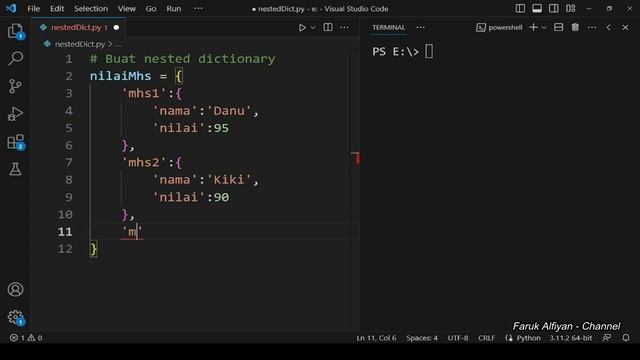Open terminal panel more actions ellipsis
Image resolution: width=640 pixels, height=360 pixels.
tap(592, 27)
